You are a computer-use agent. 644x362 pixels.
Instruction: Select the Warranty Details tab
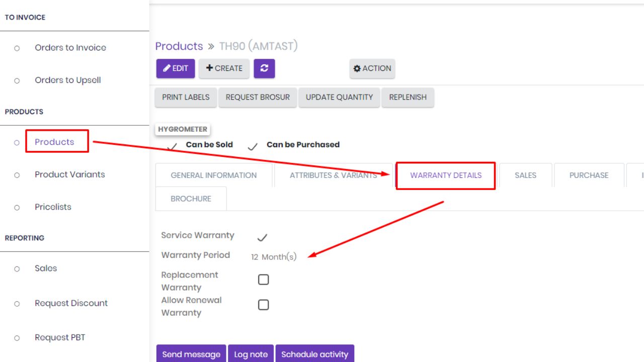(x=446, y=175)
